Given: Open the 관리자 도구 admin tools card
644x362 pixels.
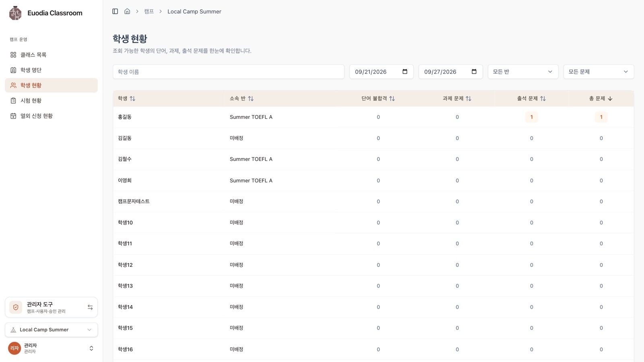Looking at the screenshot, I should pos(52,307).
